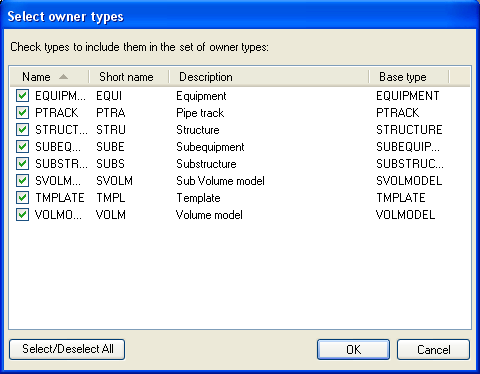Click the Structure description cell
The width and height of the screenshot is (480, 374).
coord(198,130)
